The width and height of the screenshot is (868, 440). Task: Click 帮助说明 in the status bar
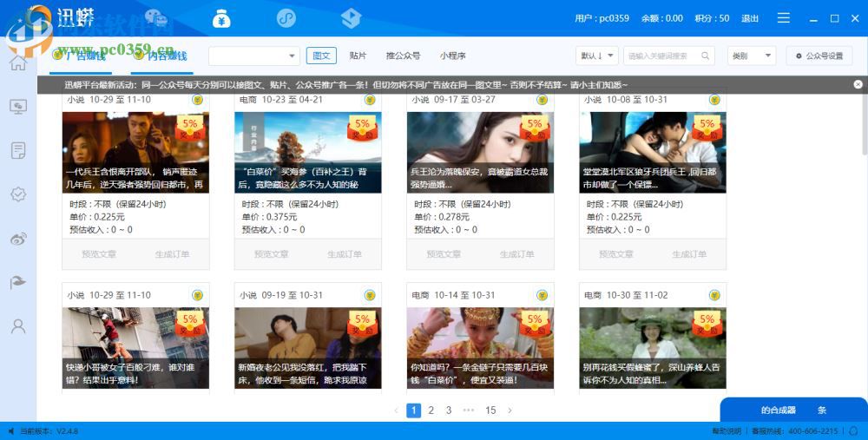pyautogui.click(x=727, y=430)
